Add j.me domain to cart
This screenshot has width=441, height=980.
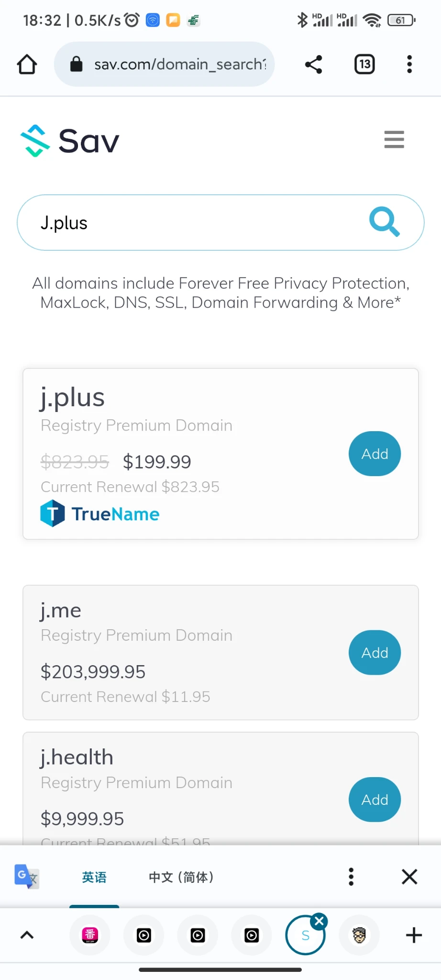(375, 653)
